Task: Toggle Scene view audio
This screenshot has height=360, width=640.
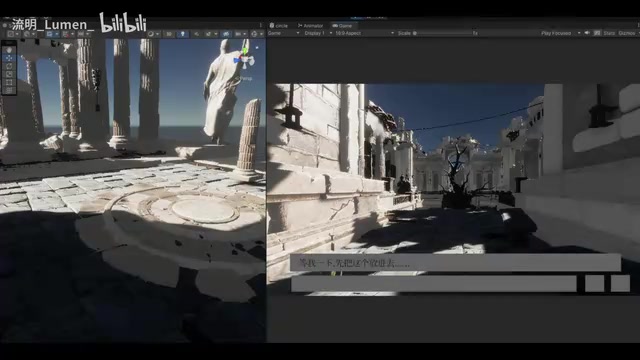Action: (x=197, y=34)
